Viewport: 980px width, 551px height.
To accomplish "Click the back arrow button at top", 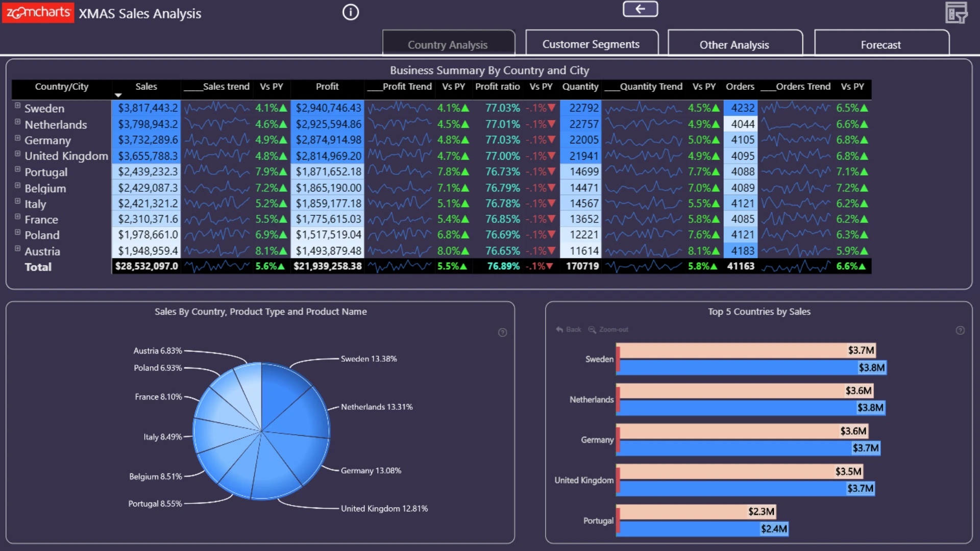I will (640, 9).
